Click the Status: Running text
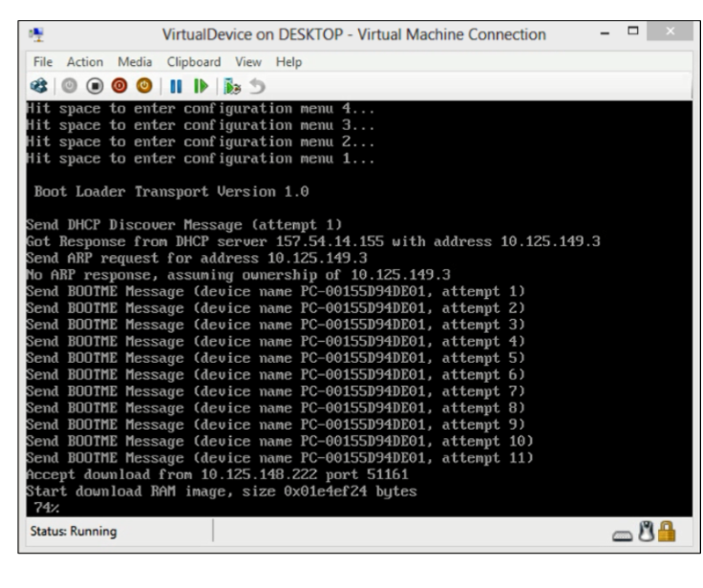Viewport: 703px width, 588px height. [74, 532]
